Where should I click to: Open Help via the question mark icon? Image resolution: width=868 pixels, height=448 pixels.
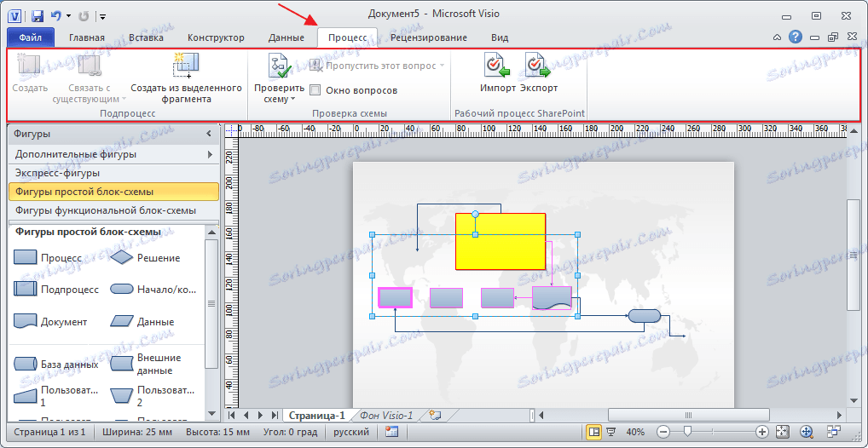(x=796, y=37)
